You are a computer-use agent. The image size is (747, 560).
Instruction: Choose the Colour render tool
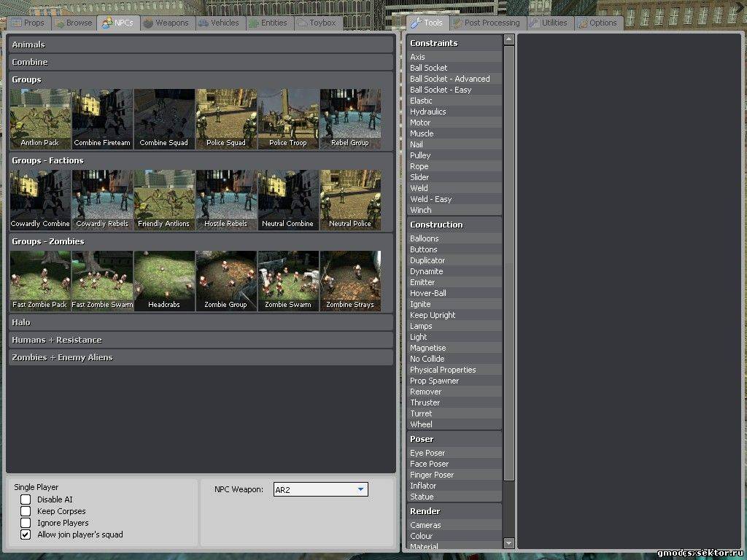454,536
